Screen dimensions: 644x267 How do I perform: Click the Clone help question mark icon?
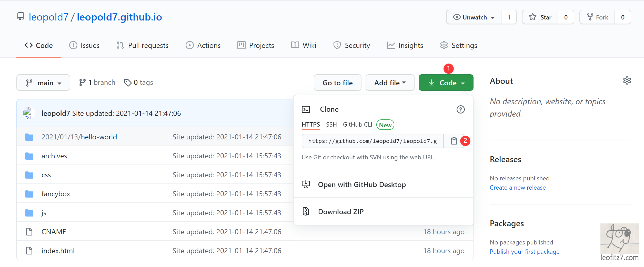click(x=460, y=109)
